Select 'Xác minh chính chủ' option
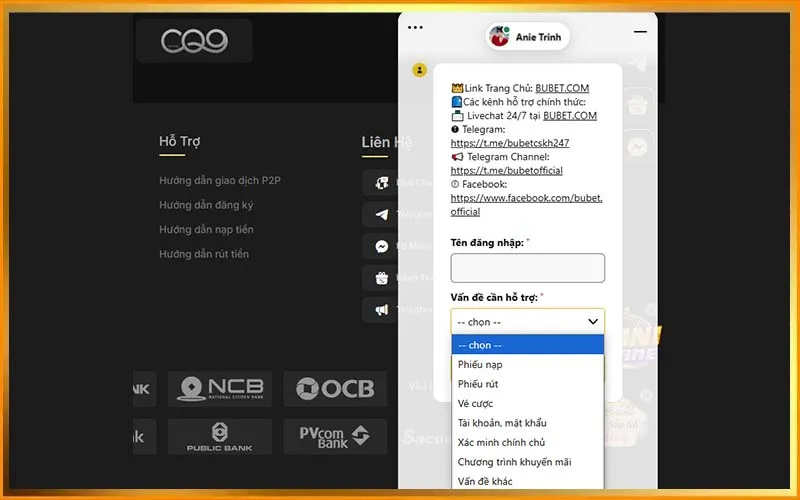Viewport: 800px width, 500px height. (528, 442)
